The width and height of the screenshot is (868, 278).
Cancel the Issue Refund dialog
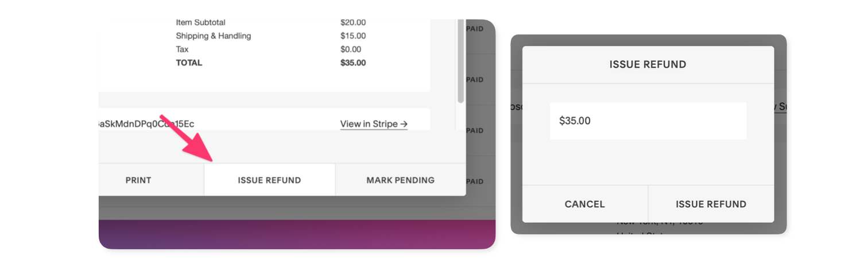pyautogui.click(x=584, y=204)
